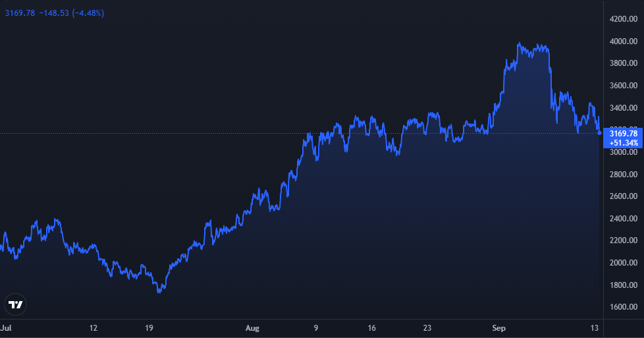Image resolution: width=644 pixels, height=338 pixels.
Task: Click the TradingView logo icon
Action: pyautogui.click(x=16, y=304)
